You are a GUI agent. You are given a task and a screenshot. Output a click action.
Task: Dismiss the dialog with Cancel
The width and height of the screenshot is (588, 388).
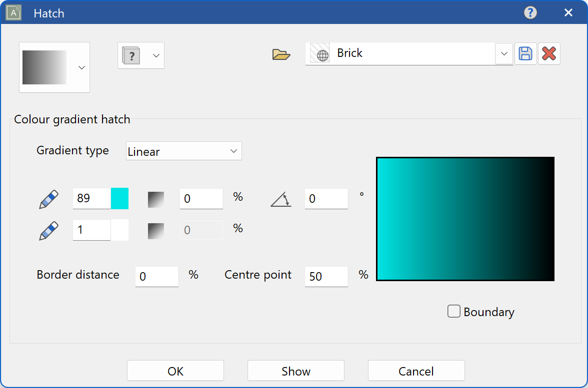click(416, 371)
